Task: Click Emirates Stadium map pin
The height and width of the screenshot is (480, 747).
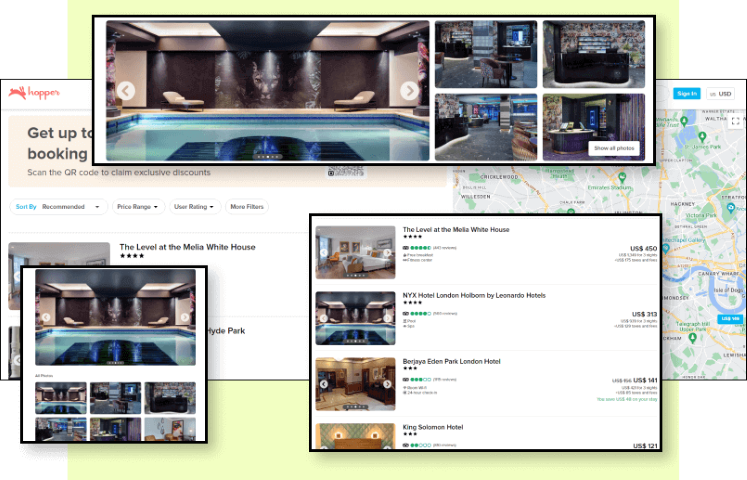Action: point(622,178)
